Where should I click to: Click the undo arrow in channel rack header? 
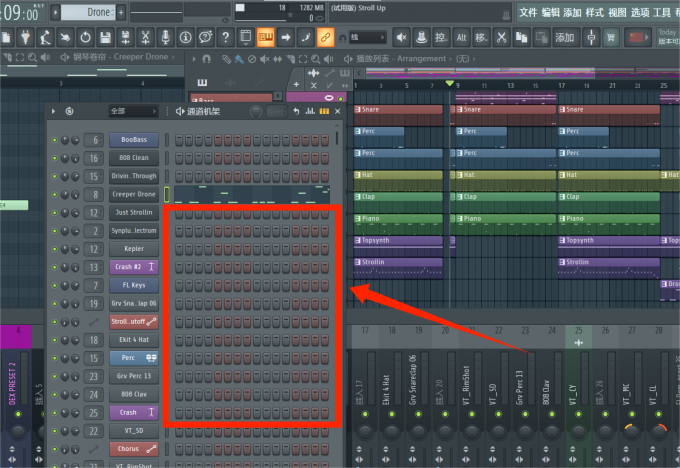[296, 111]
